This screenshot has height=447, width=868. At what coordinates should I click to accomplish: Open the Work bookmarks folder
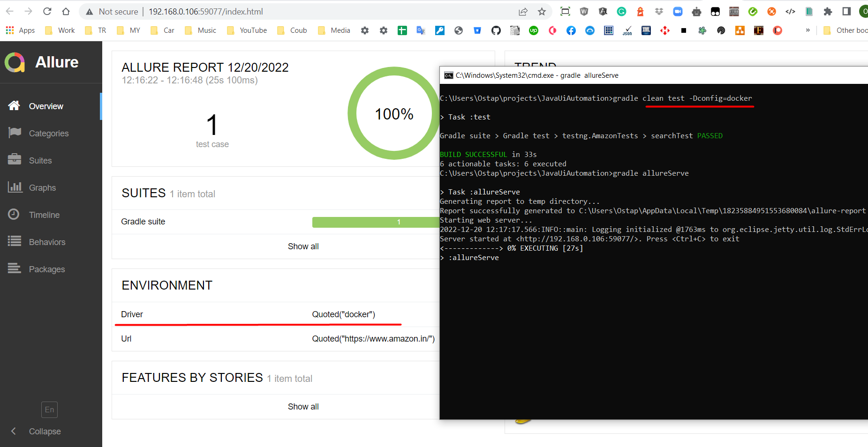tap(60, 30)
